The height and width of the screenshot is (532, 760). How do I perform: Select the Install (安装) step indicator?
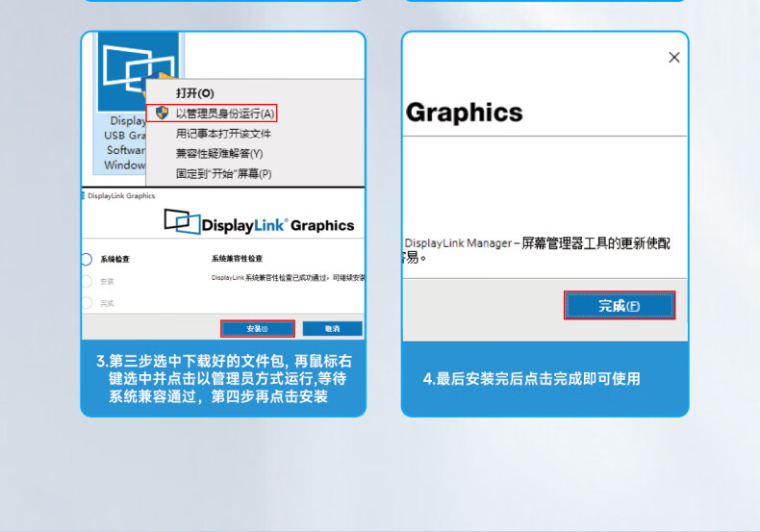coord(87,281)
